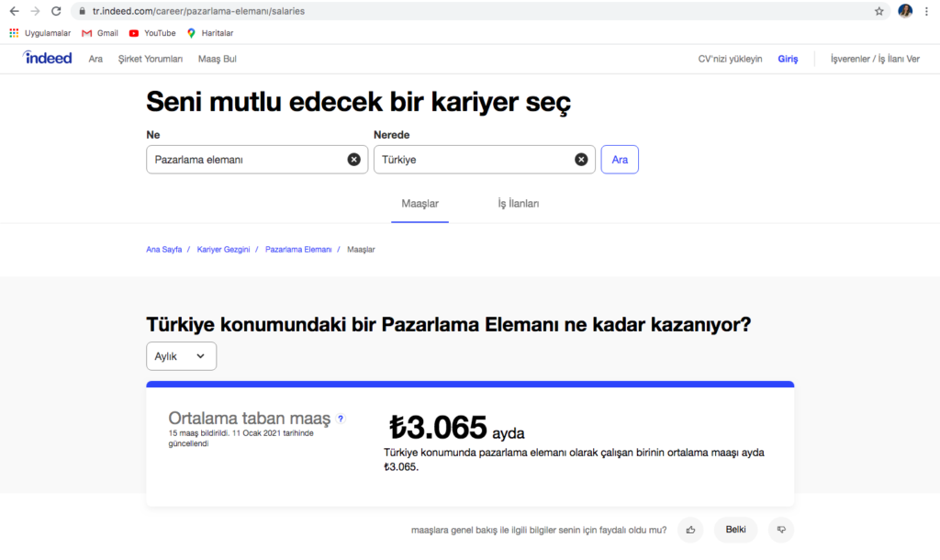The width and height of the screenshot is (940, 560).
Task: Go to Indeed home via logo
Action: tap(48, 59)
